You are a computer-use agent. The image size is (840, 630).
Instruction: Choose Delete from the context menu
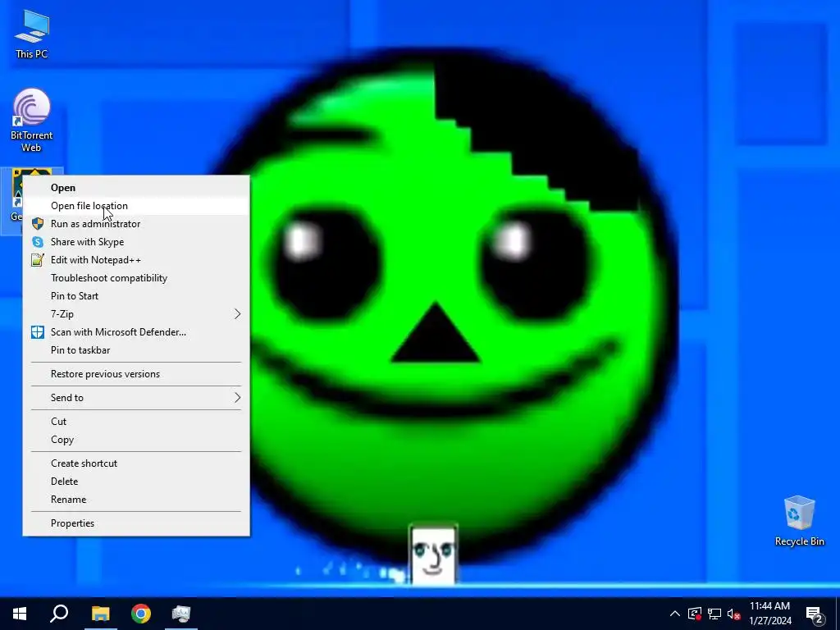coord(136,481)
